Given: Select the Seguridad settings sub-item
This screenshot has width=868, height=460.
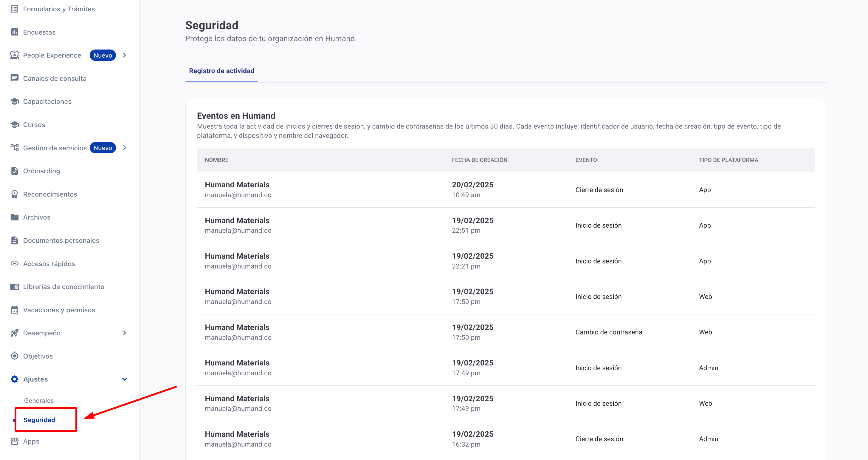Looking at the screenshot, I should (39, 420).
